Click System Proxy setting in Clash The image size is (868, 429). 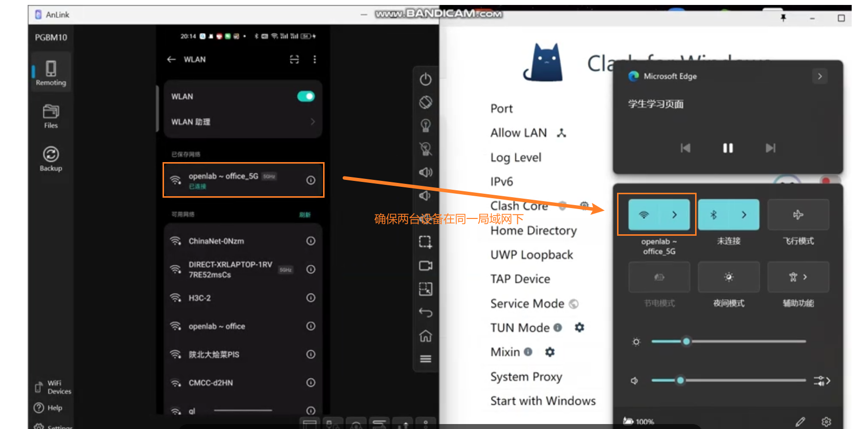(526, 377)
